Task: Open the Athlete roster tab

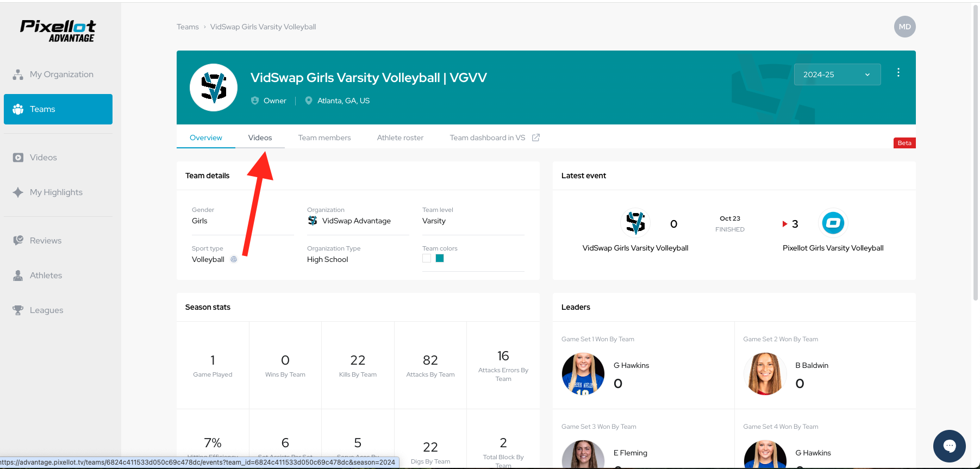Action: 400,137
